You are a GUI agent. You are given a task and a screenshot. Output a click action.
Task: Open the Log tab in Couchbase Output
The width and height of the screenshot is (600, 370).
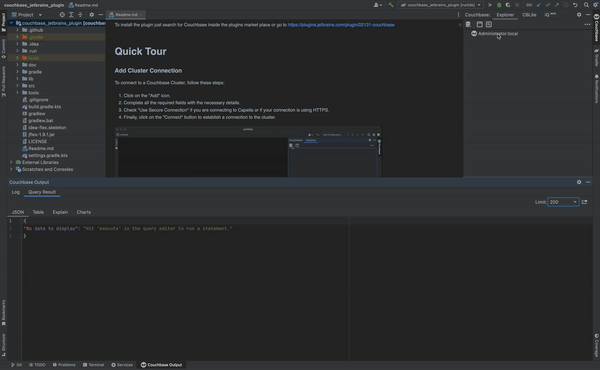click(16, 192)
